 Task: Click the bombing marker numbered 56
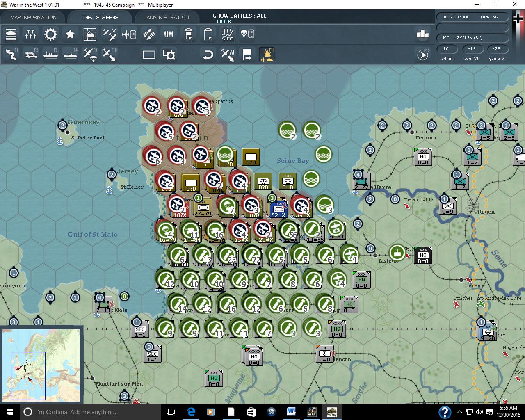click(x=289, y=230)
